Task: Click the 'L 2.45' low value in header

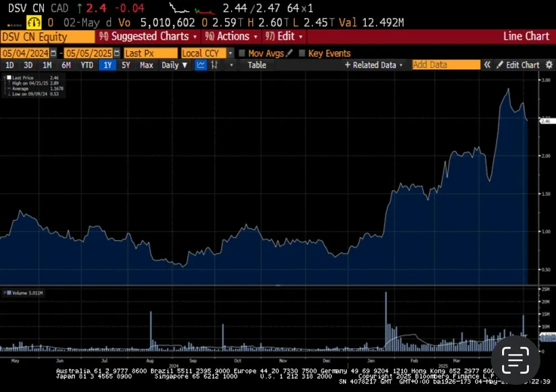Action: click(x=313, y=23)
